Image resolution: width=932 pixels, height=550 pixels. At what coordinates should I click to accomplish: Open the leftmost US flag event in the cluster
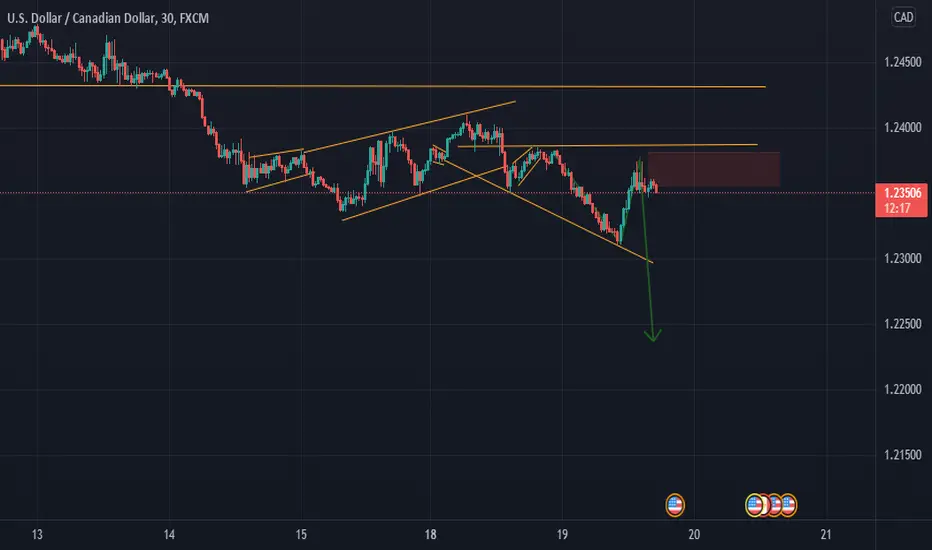755,505
